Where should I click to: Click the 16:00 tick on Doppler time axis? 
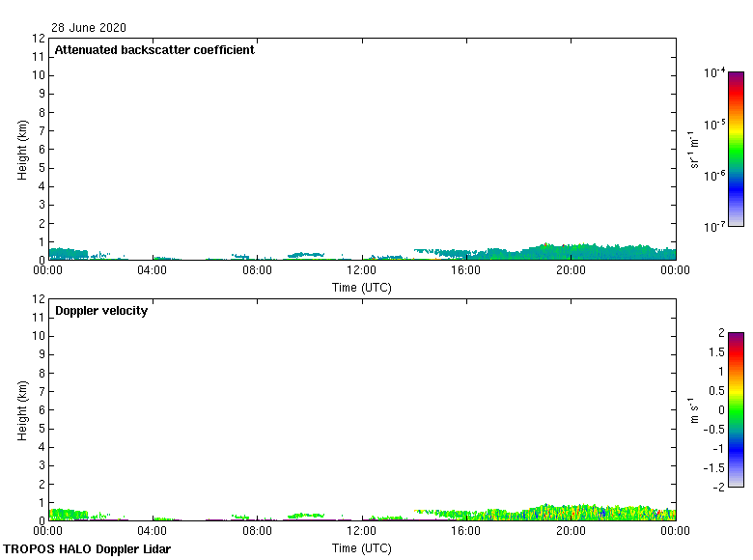[x=466, y=532]
